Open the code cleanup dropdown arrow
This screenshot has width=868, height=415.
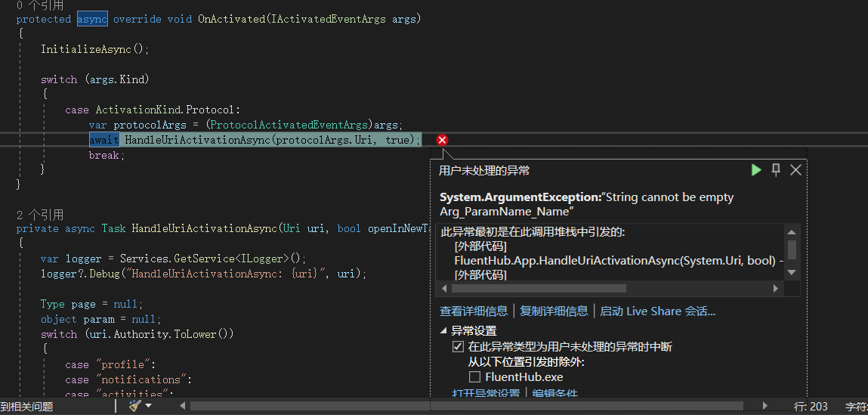[148, 406]
